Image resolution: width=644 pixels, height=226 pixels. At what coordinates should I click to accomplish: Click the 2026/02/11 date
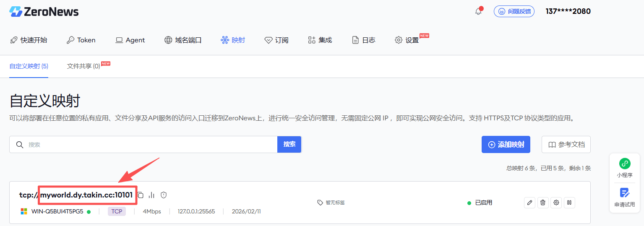[246, 211]
